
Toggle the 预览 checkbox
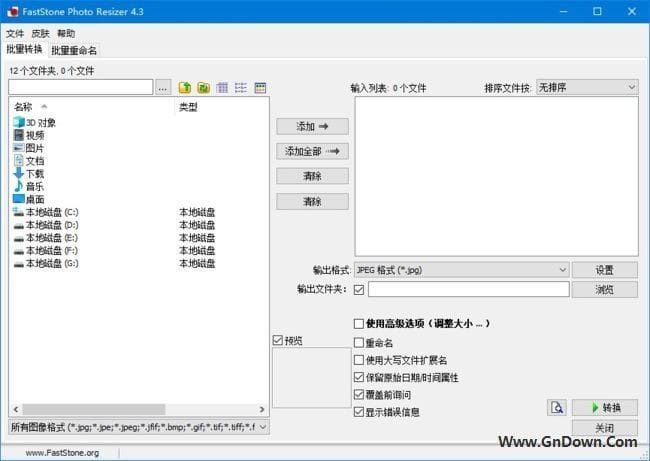tap(278, 340)
